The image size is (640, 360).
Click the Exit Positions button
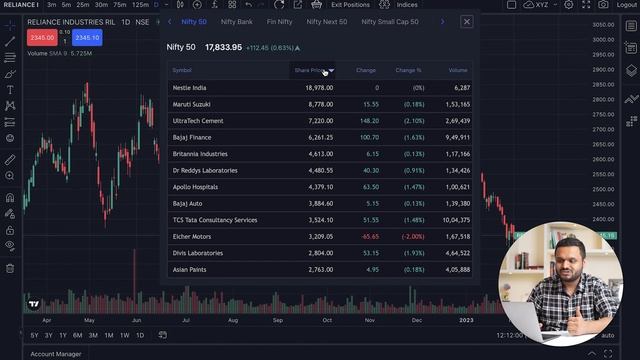(350, 5)
